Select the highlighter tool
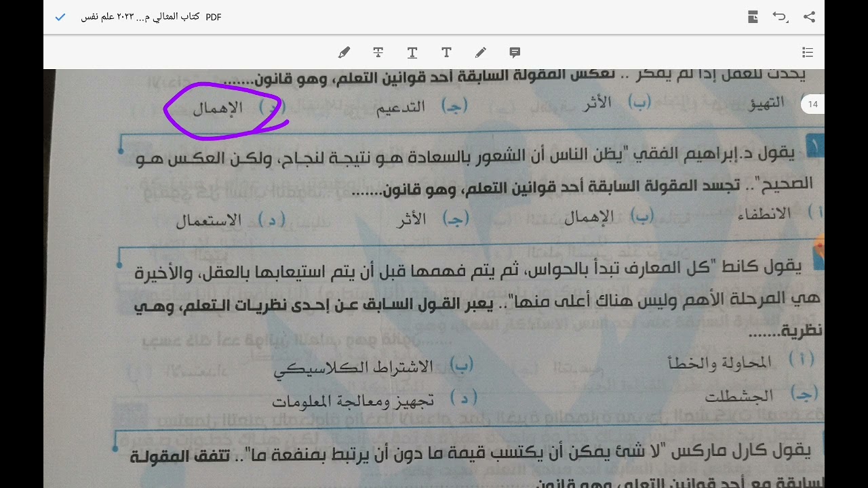868x488 pixels. [x=344, y=52]
